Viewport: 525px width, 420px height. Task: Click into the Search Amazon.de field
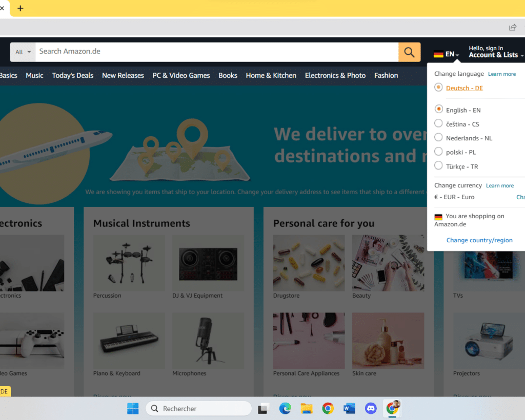(215, 52)
